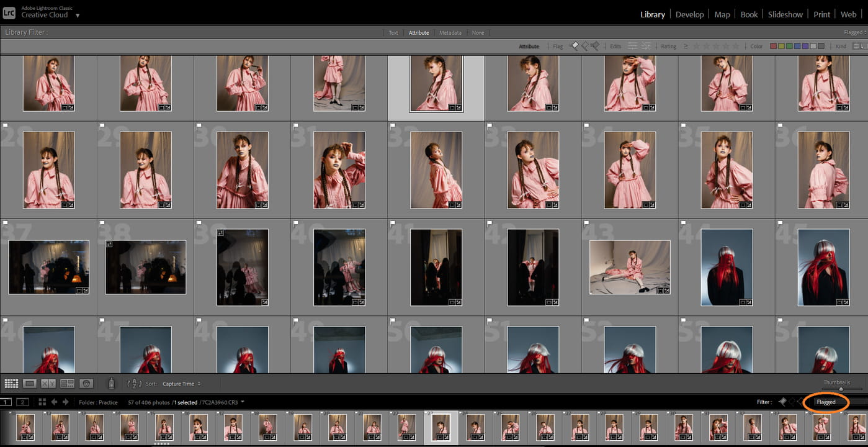
Task: Open the Library module
Action: coord(653,14)
